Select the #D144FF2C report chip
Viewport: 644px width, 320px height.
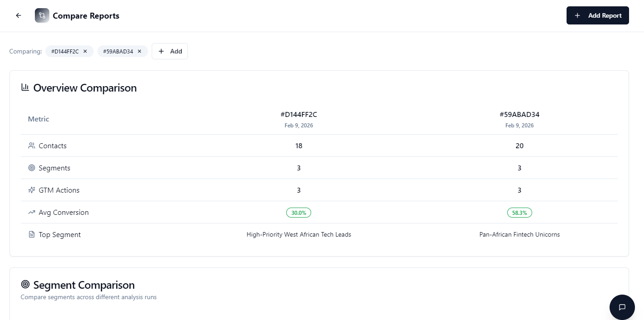(65, 51)
